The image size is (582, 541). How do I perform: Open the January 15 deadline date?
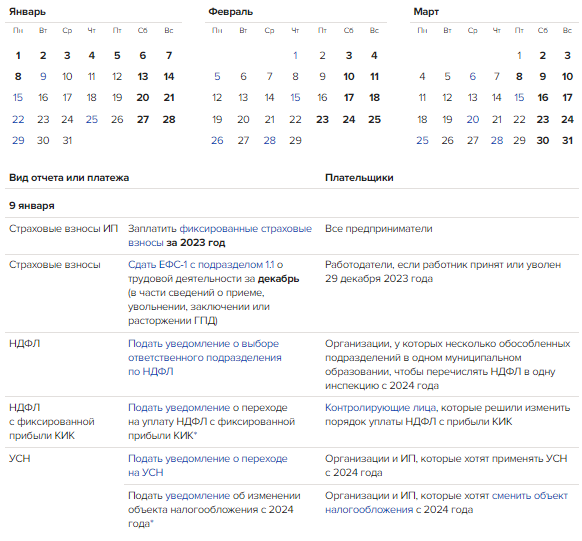pos(18,98)
